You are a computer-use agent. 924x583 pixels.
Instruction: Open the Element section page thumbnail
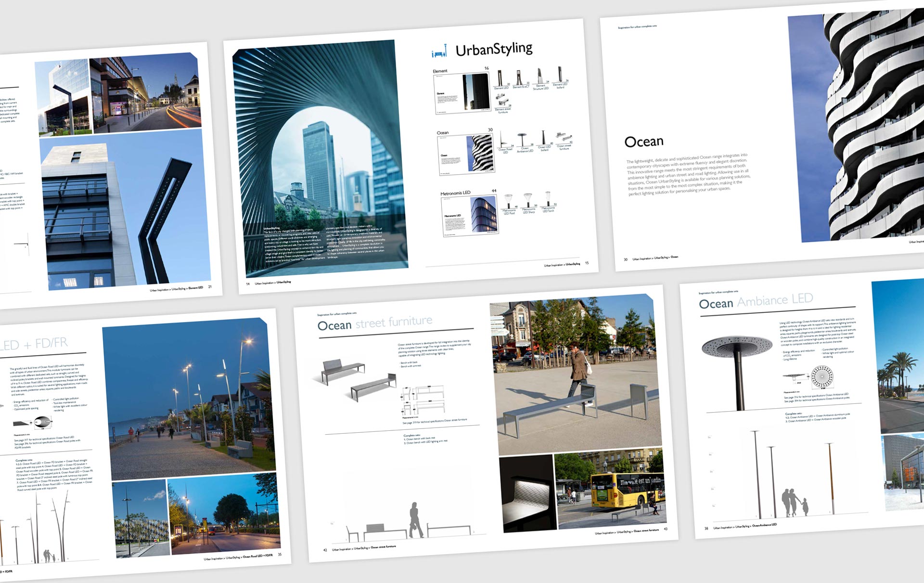[x=462, y=94]
